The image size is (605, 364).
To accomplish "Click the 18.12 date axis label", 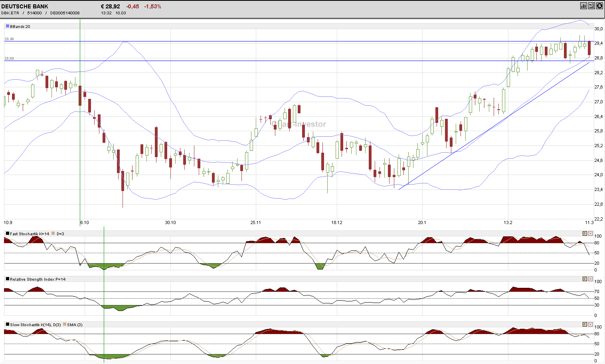I will [x=337, y=222].
